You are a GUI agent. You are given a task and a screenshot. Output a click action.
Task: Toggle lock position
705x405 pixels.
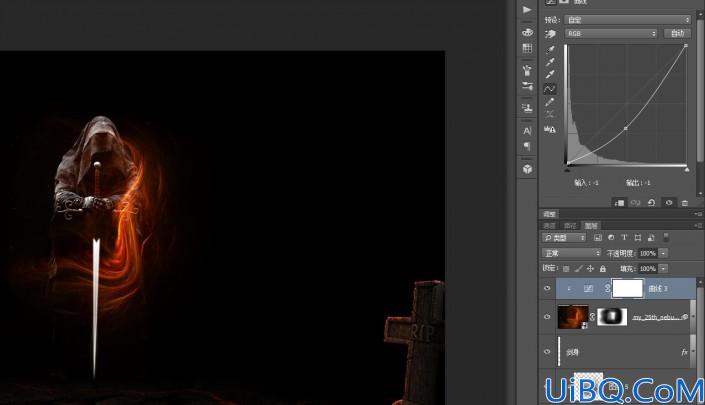(590, 269)
